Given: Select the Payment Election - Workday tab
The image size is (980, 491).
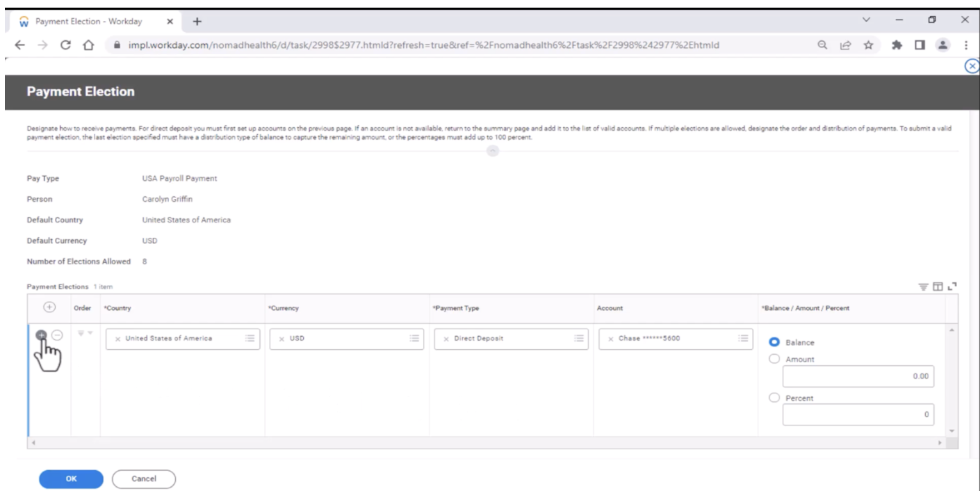Looking at the screenshot, I should (97, 21).
